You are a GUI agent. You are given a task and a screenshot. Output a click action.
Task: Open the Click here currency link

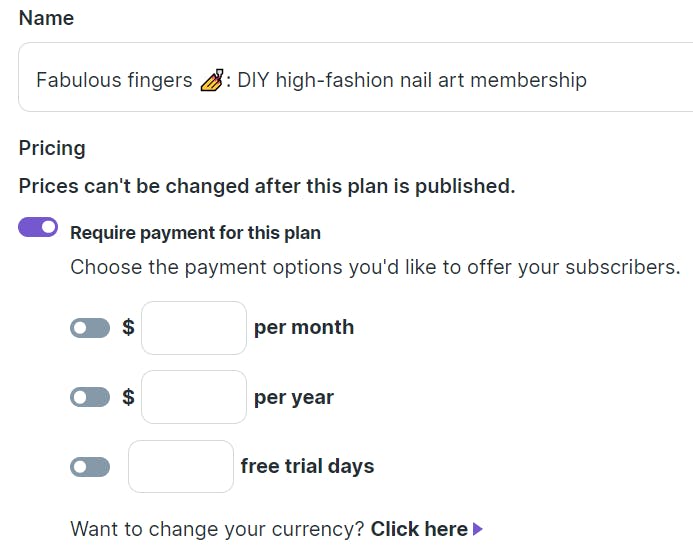coord(419,529)
